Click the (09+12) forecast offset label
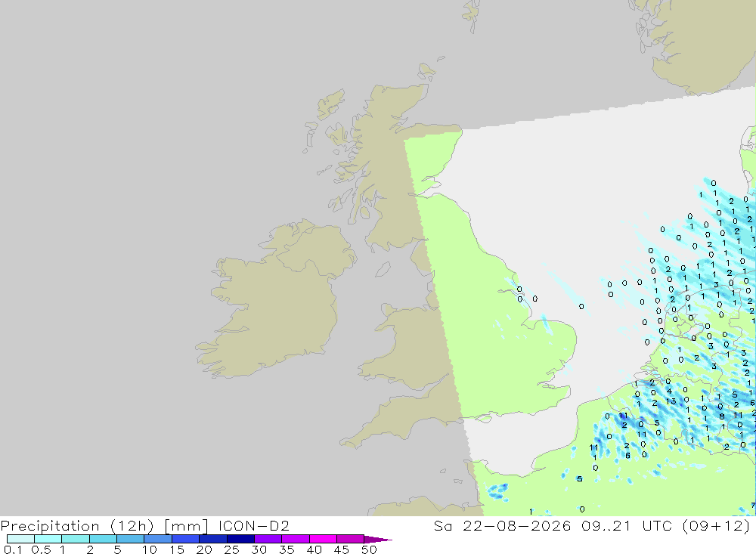The image size is (756, 554). tap(717, 525)
